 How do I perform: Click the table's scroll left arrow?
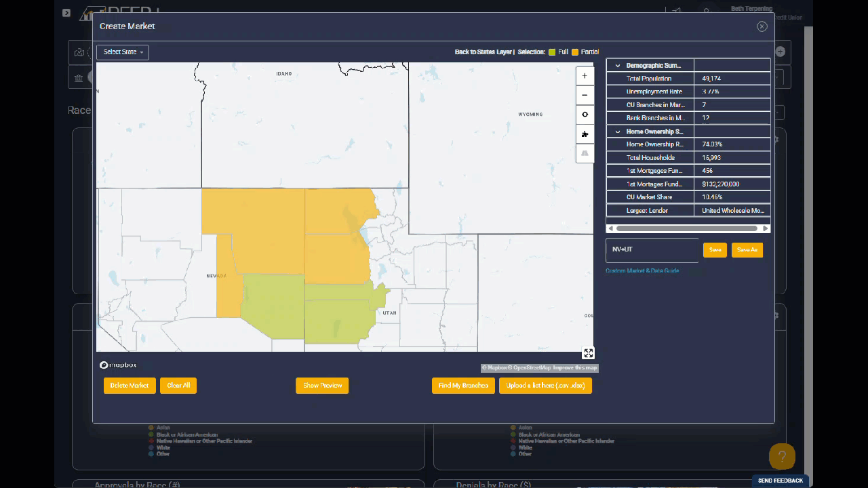pos(610,229)
